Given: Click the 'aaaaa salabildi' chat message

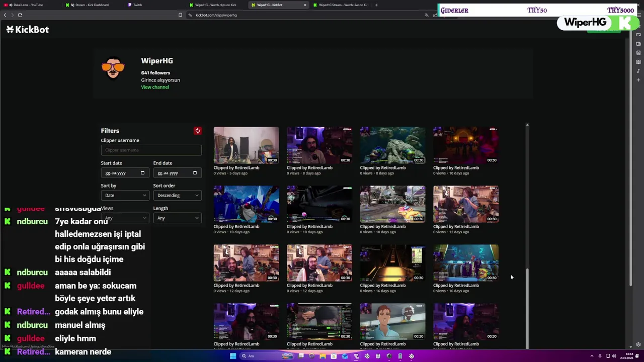Looking at the screenshot, I should click(x=83, y=272).
